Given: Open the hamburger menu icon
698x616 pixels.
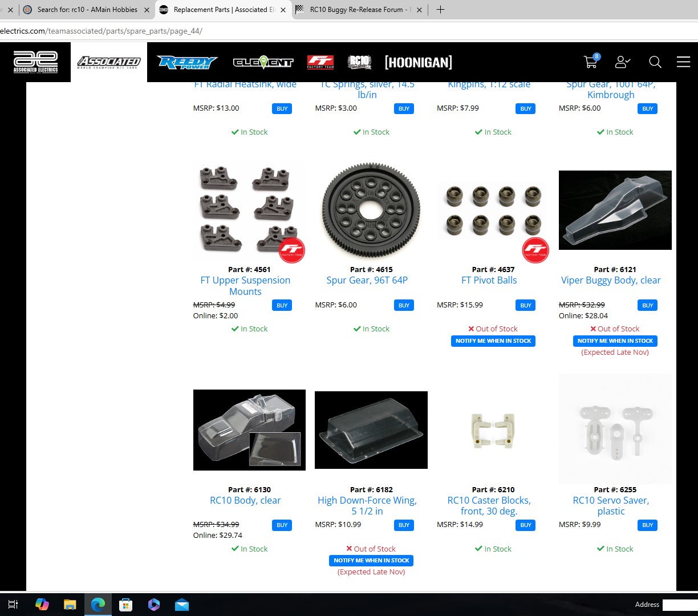Looking at the screenshot, I should pyautogui.click(x=683, y=62).
